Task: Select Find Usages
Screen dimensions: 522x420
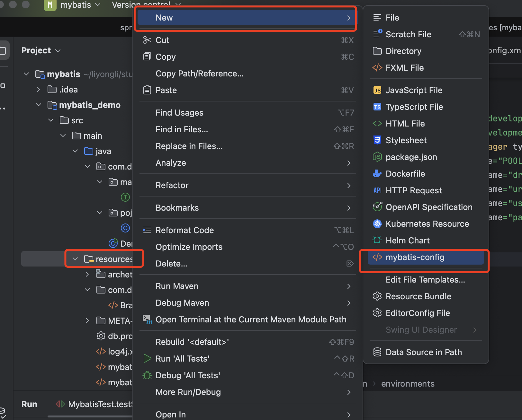Action: [248, 113]
